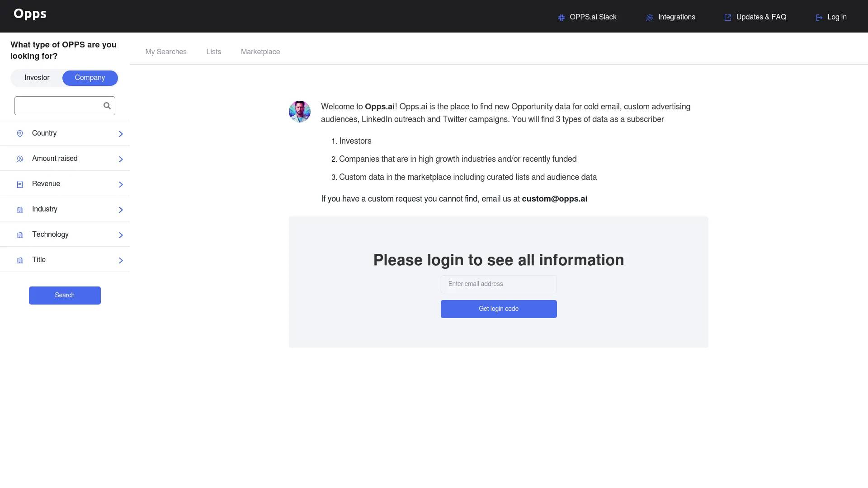The width and height of the screenshot is (868, 488).
Task: Click the Amount raised filter label
Action: click(x=55, y=159)
